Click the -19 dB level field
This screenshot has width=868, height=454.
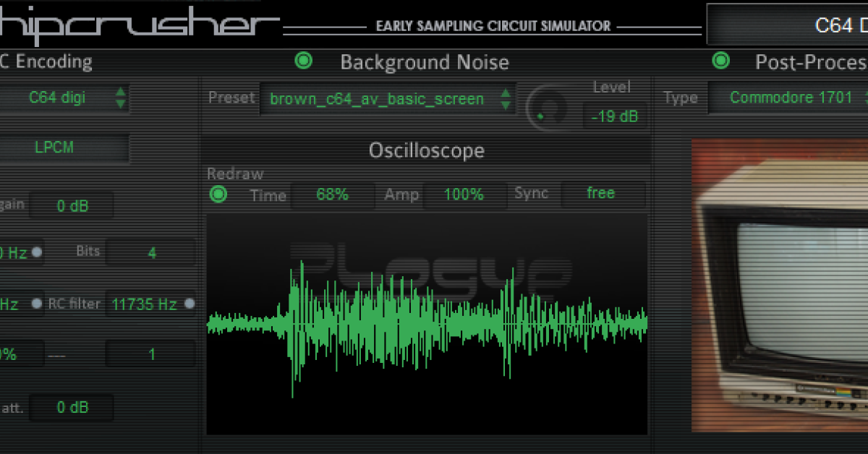point(614,116)
